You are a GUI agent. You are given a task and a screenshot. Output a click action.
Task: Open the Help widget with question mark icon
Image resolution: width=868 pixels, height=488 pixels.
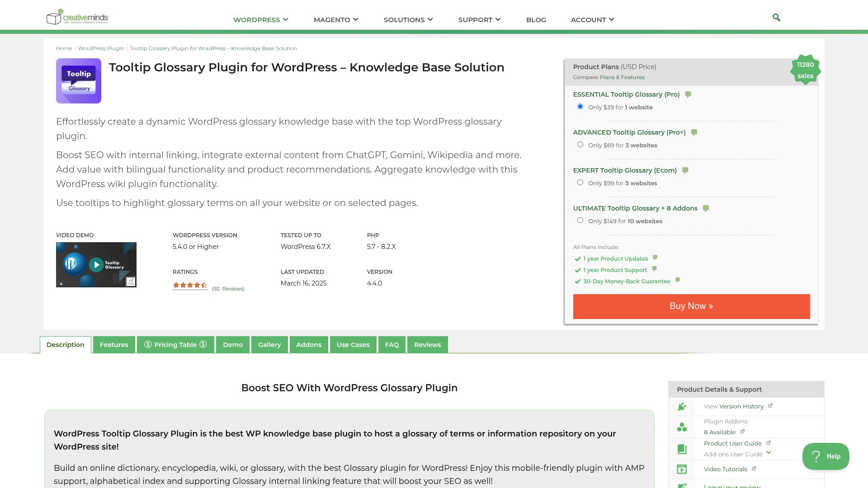(x=826, y=456)
